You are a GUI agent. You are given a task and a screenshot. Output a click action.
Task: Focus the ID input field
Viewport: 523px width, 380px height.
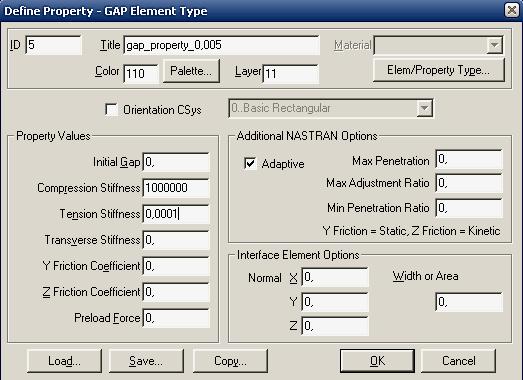point(53,45)
